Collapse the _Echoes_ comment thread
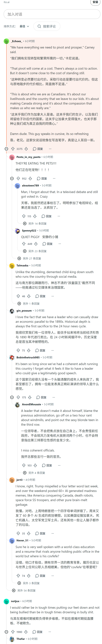This screenshot has width=102, height=644. click(x=6, y=149)
